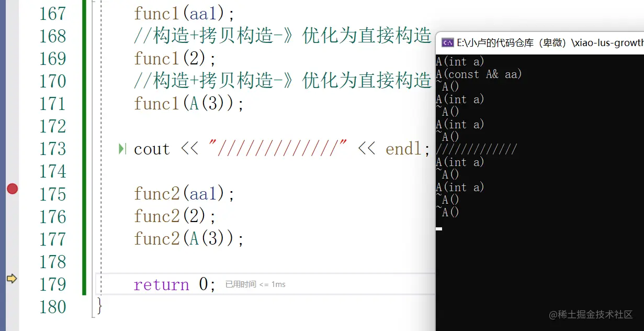The width and height of the screenshot is (644, 331).
Task: Click the yellow current-statement arrow at line 179
Action: (x=12, y=279)
